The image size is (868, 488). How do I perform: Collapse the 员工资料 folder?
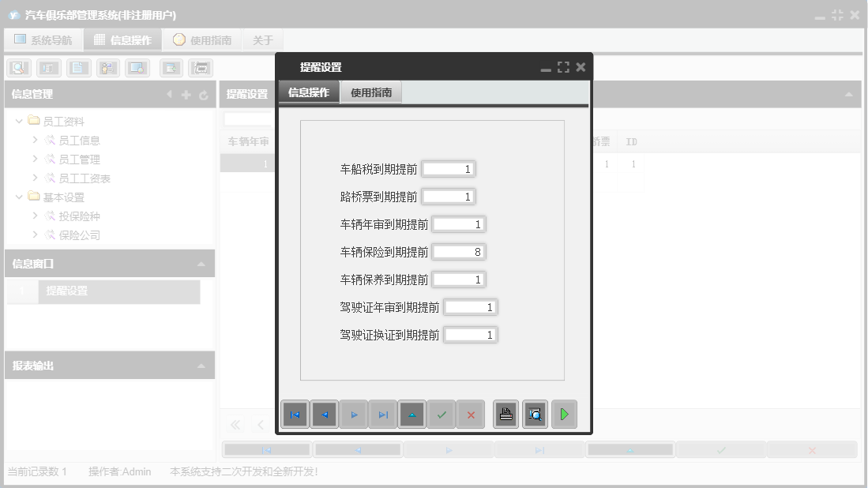[19, 121]
